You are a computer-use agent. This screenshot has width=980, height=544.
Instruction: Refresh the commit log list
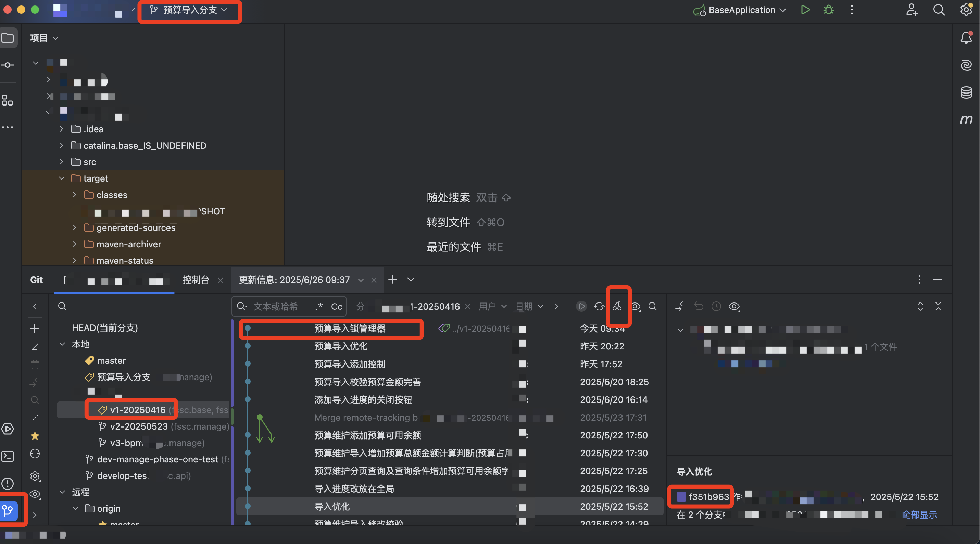(599, 307)
